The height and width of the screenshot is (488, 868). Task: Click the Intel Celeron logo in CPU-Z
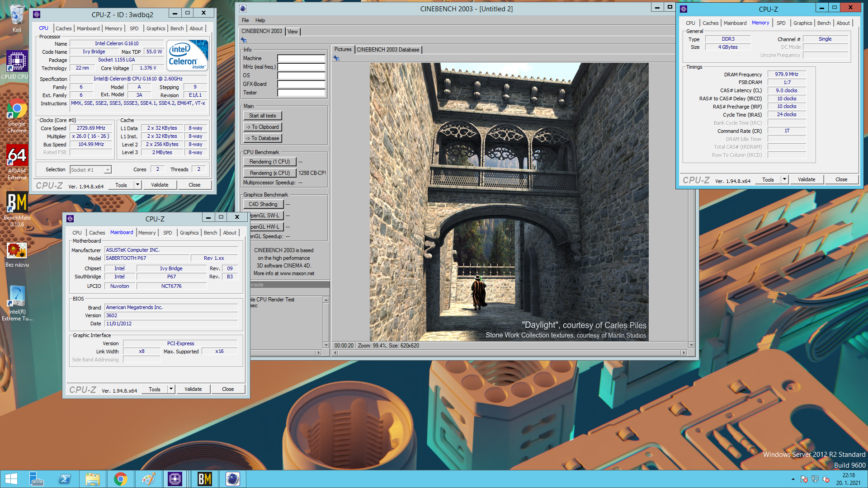(x=188, y=55)
